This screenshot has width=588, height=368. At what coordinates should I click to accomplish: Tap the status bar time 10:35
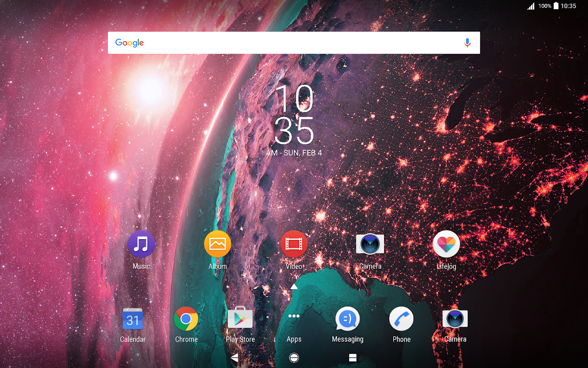pyautogui.click(x=569, y=6)
